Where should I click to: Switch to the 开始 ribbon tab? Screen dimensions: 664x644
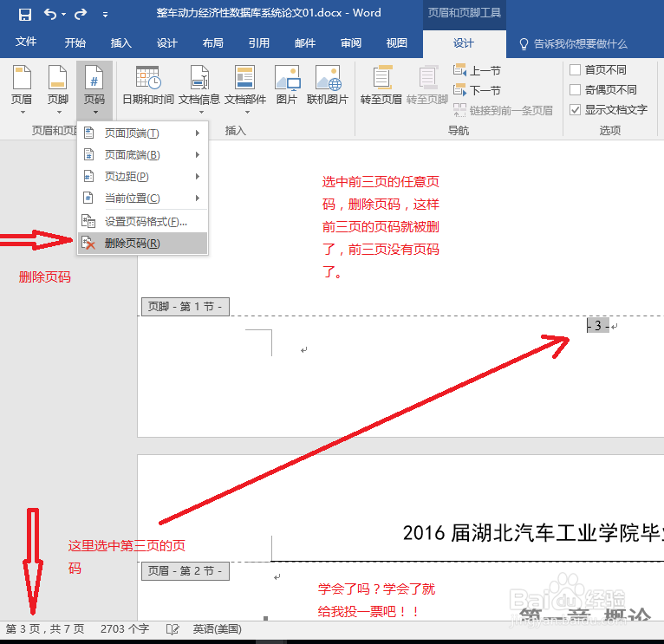75,42
